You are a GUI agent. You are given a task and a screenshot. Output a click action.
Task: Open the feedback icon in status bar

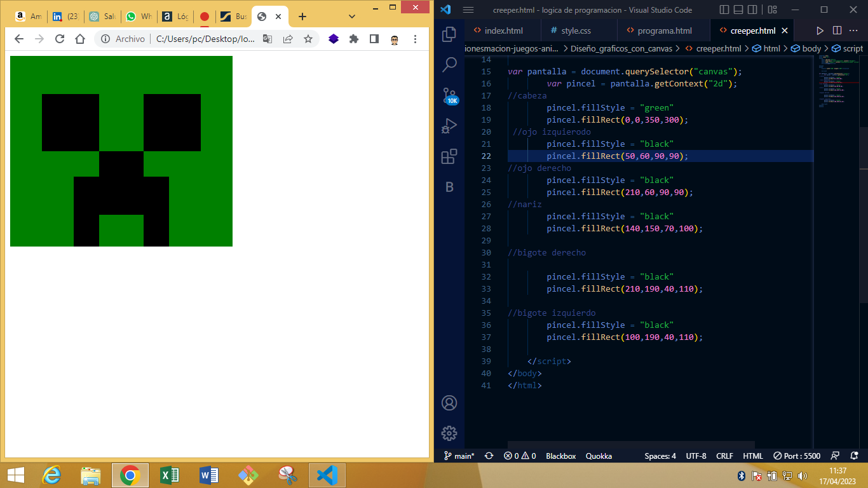tap(835, 456)
